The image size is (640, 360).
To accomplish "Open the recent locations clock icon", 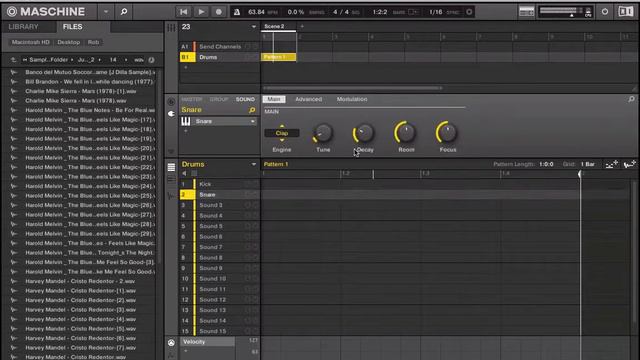I will (x=151, y=60).
